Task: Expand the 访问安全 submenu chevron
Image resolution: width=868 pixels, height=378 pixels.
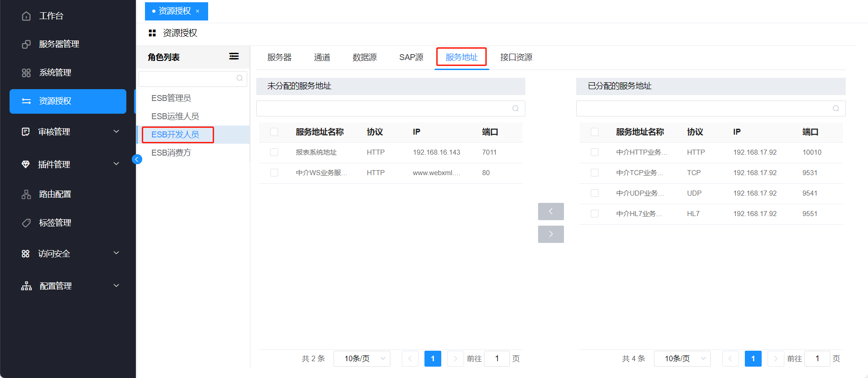Action: tap(116, 253)
